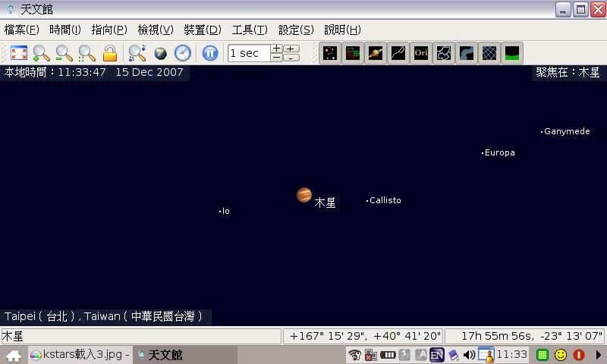This screenshot has width=607, height=364.
Task: Click the disconnected network computers tray icon
Action: [371, 355]
